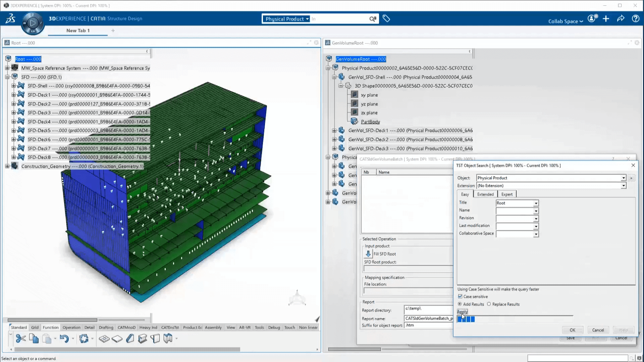
Task: Click the search magnifier icon
Action: pyautogui.click(x=373, y=19)
